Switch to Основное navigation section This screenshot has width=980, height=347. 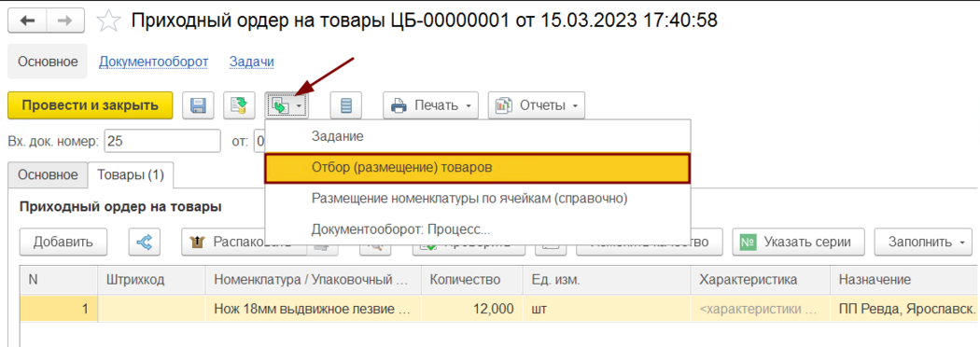pos(48,62)
